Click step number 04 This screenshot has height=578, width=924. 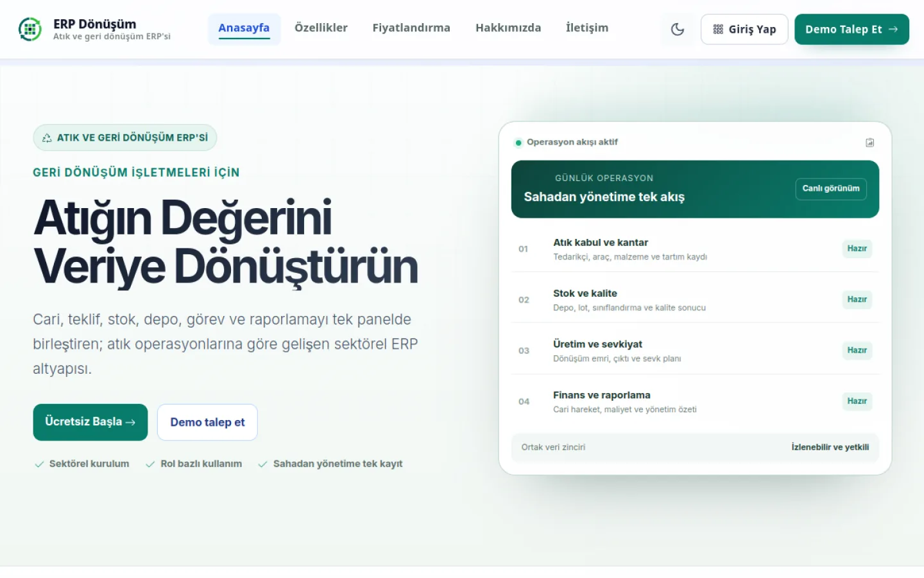[524, 401]
